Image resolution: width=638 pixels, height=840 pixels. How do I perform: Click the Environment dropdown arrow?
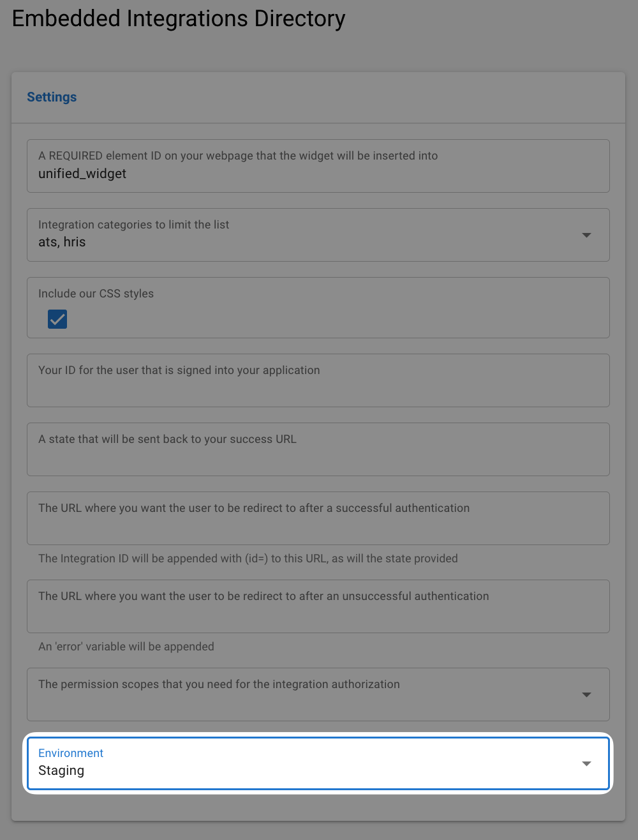586,763
